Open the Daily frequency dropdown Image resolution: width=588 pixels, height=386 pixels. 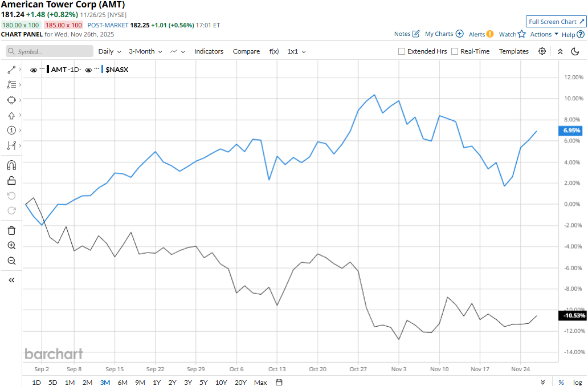pyautogui.click(x=109, y=51)
